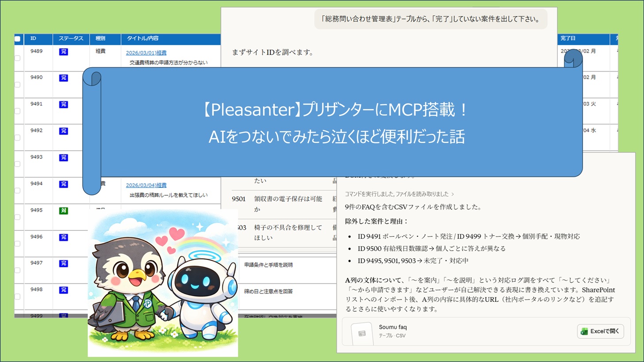Click the 完 status badge on row 9490
This screenshot has height=362, width=644.
click(63, 78)
